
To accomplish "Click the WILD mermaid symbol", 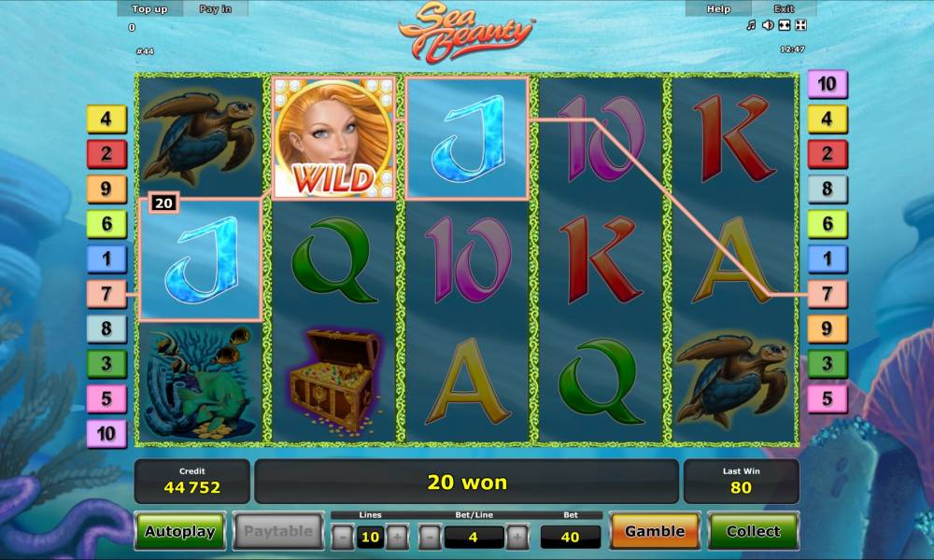I will tap(333, 137).
